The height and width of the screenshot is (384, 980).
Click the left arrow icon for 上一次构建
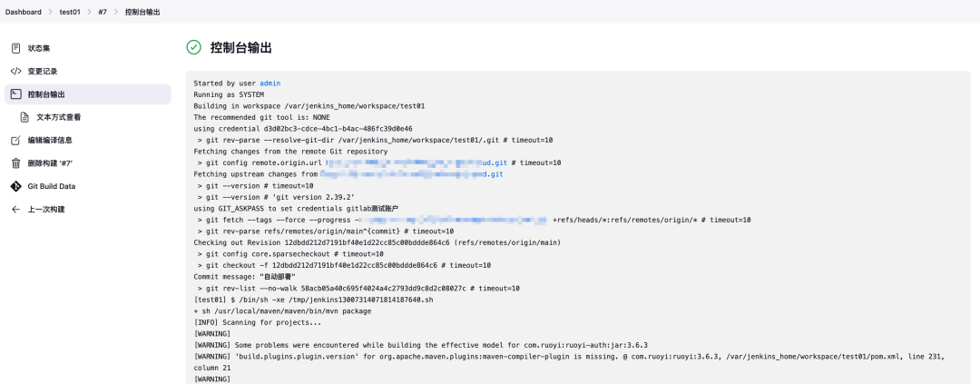point(15,210)
